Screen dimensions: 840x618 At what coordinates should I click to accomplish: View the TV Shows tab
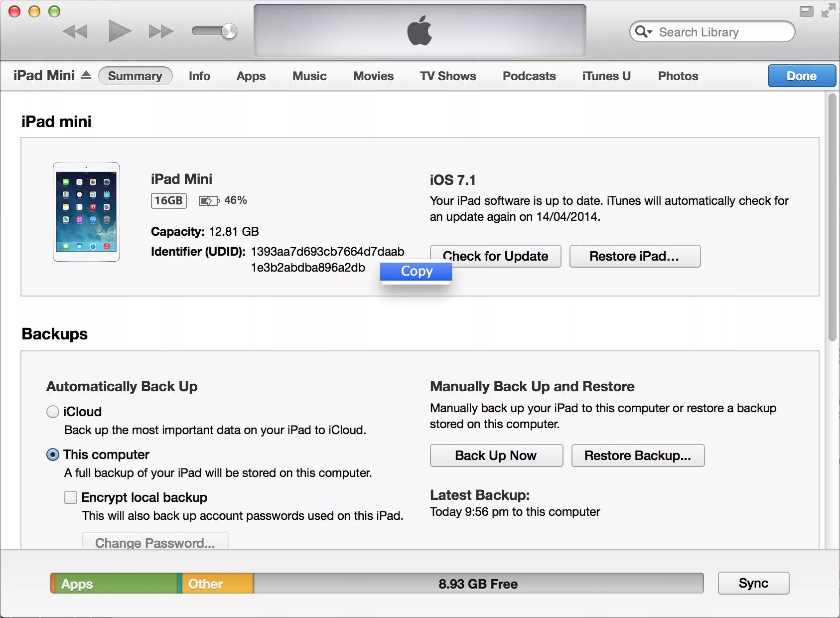[448, 76]
